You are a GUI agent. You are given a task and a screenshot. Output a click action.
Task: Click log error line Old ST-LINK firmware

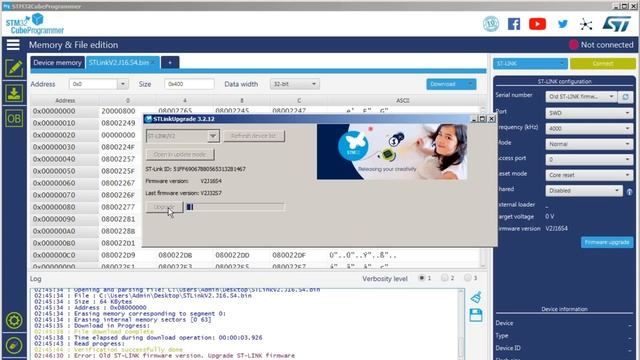(x=164, y=356)
